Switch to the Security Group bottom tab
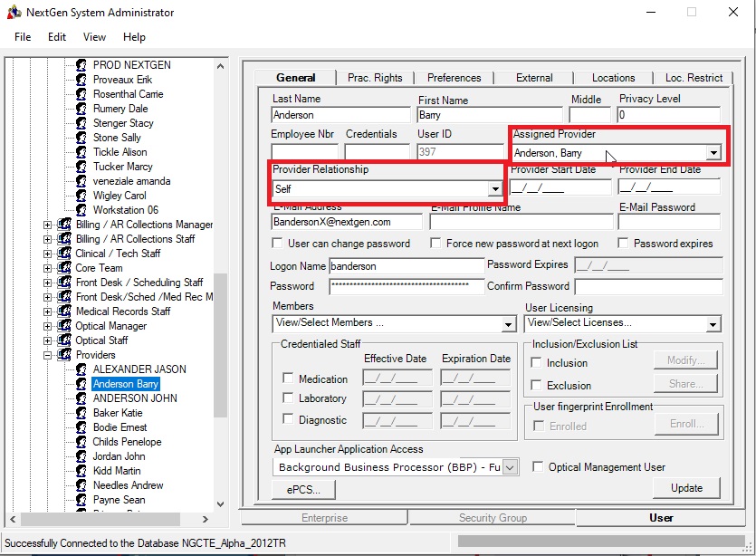756x556 pixels. [x=493, y=517]
